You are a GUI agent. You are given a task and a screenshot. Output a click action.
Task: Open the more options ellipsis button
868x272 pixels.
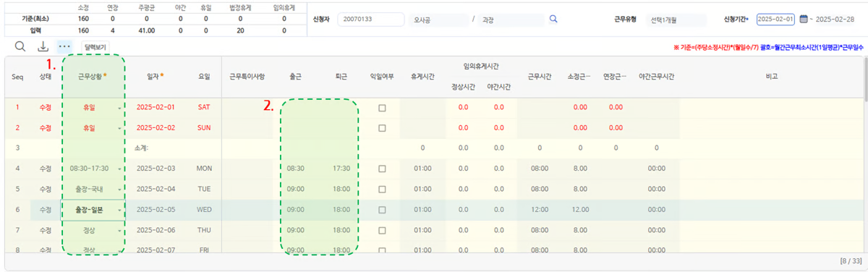point(65,46)
